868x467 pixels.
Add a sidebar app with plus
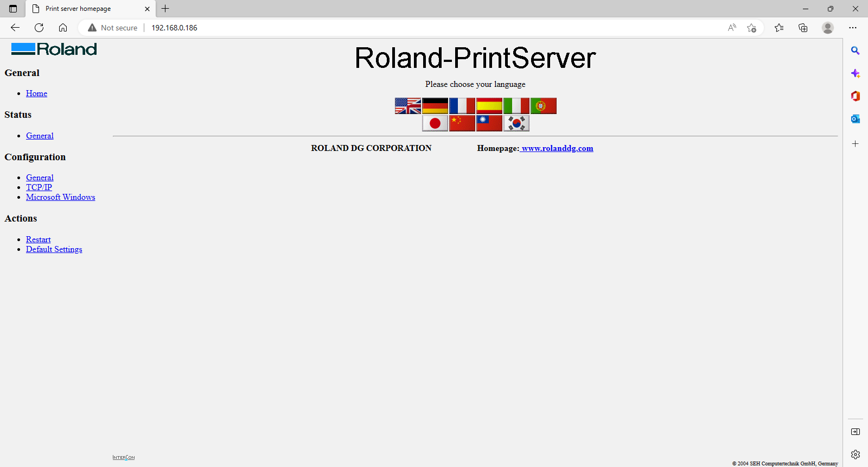856,144
